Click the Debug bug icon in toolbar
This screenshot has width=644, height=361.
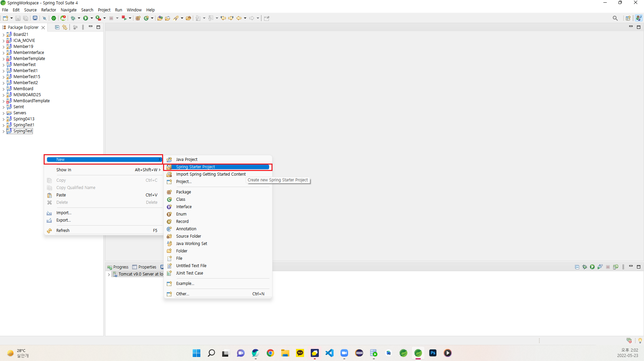73,18
